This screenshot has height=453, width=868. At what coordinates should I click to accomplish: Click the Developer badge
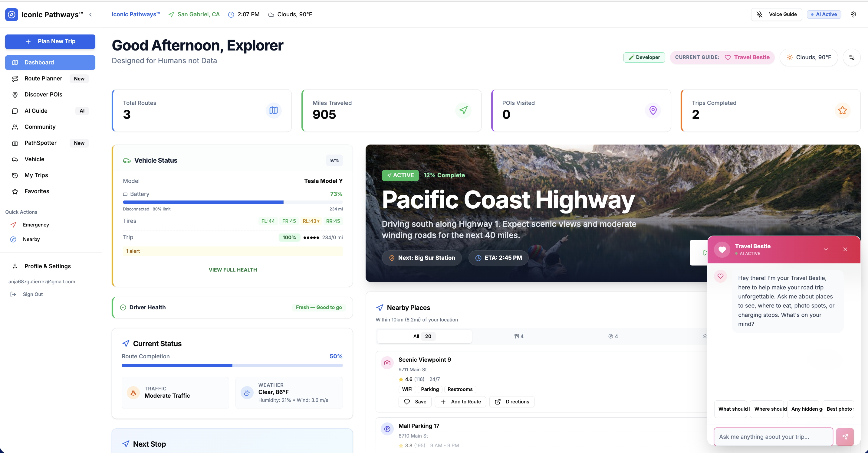(644, 57)
